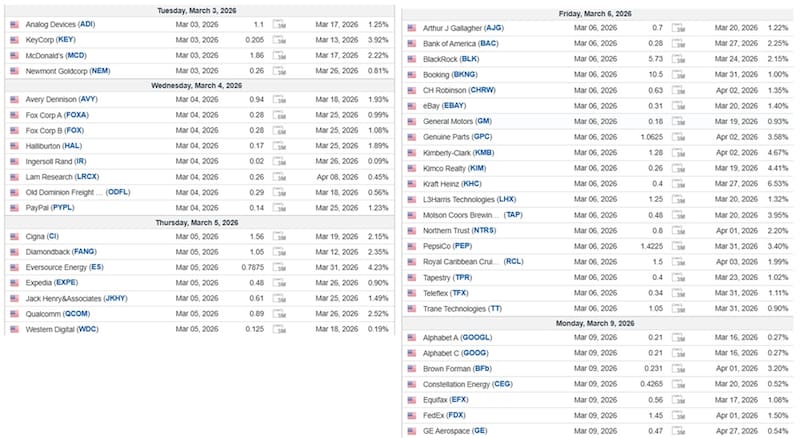Click the US flag next to eBay
This screenshot has width=800, height=438.
(x=412, y=105)
